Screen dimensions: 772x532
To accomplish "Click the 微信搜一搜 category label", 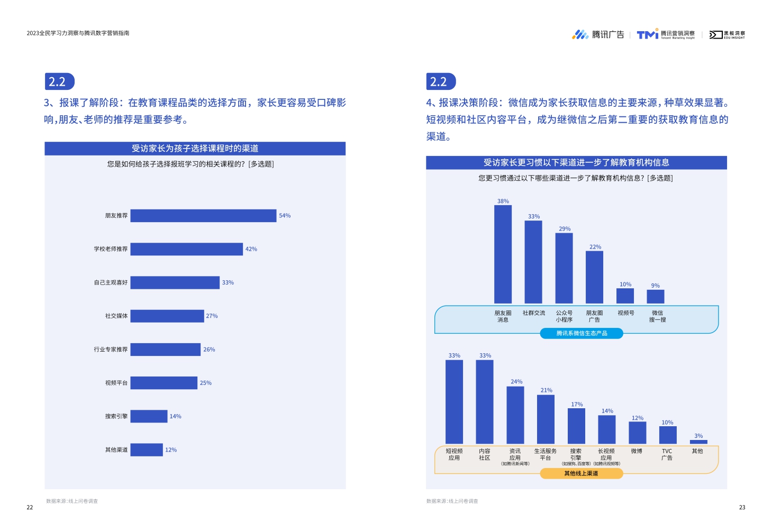I will [x=656, y=316].
